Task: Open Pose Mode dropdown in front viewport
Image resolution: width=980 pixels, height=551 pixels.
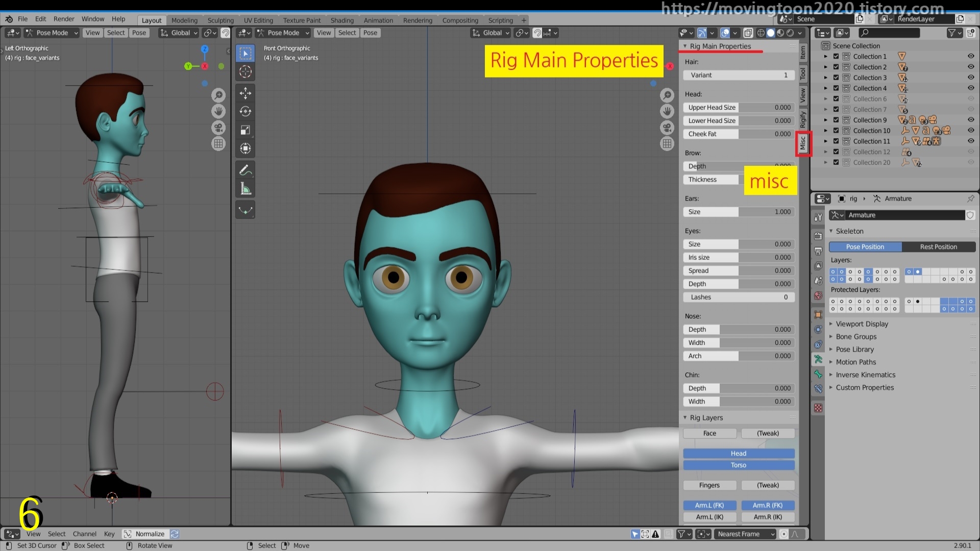Action: pos(283,33)
